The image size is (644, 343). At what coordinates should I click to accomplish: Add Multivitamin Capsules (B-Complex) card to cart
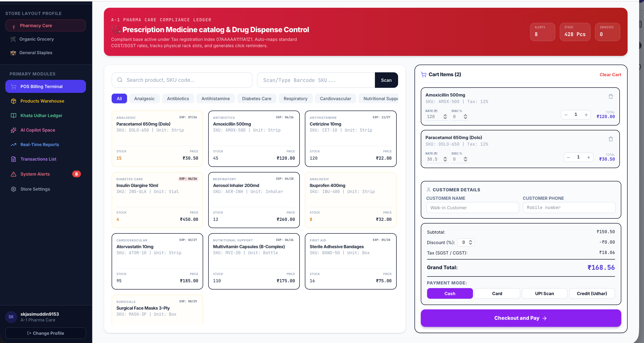[254, 261]
